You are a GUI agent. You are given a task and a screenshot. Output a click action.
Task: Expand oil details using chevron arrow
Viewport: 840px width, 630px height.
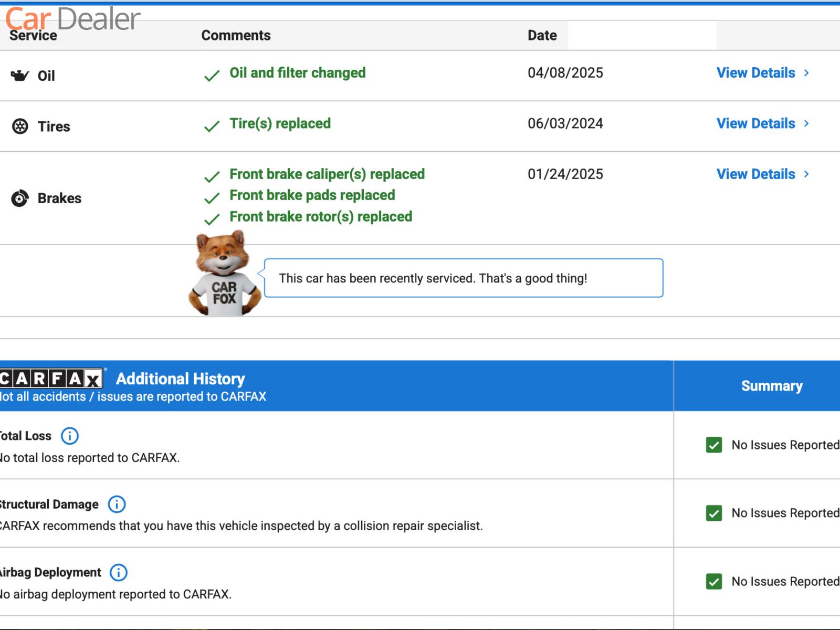806,73
